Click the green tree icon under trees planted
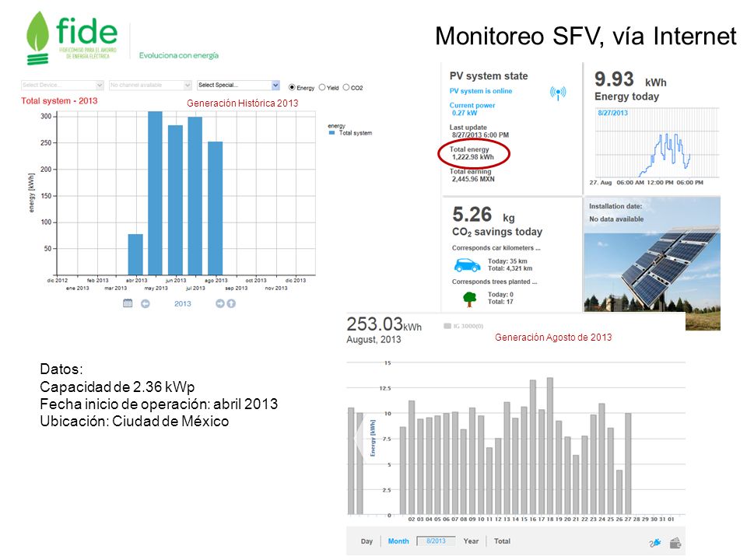 470,299
